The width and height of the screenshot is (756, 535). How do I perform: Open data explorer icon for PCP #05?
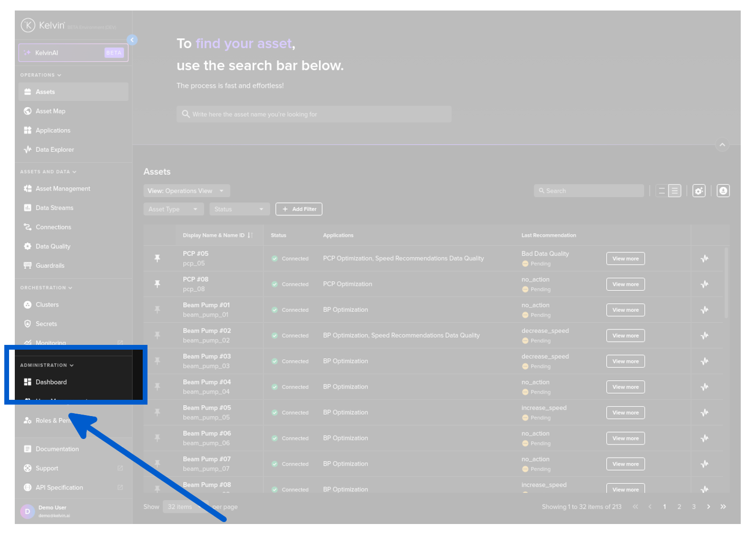(704, 259)
